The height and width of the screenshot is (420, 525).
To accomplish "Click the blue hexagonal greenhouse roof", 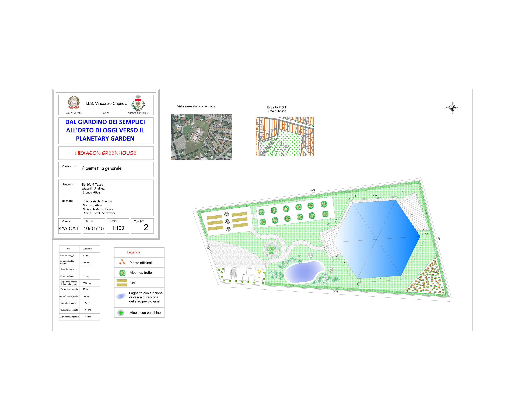I will (377, 239).
